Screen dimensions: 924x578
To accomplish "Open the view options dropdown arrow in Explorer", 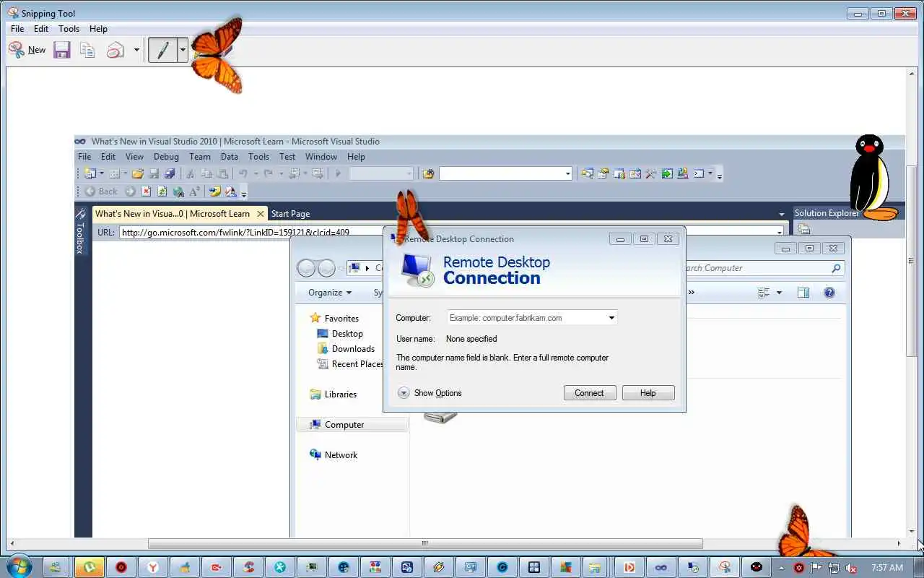I will (x=779, y=293).
